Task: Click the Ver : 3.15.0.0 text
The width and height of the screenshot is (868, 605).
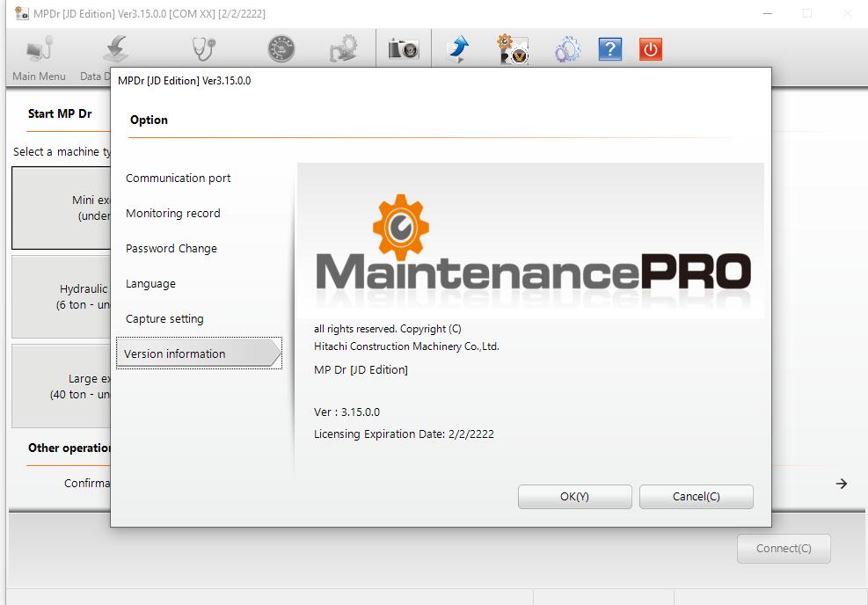Action: click(346, 412)
